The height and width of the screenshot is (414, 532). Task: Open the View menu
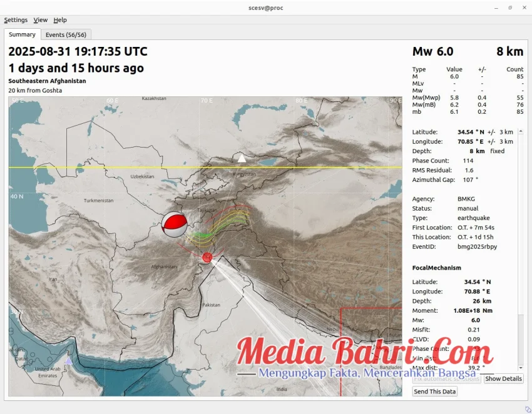[41, 20]
